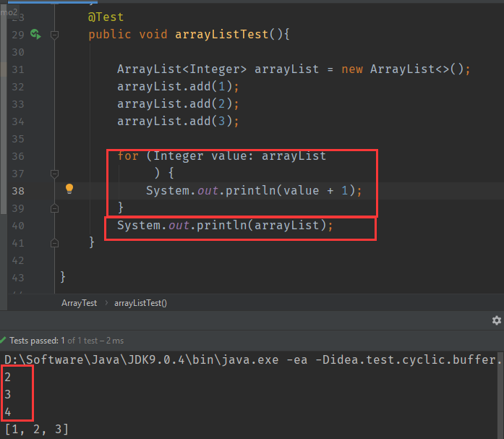The image size is (504, 439).
Task: Click line number 40 in gutter
Action: (18, 226)
